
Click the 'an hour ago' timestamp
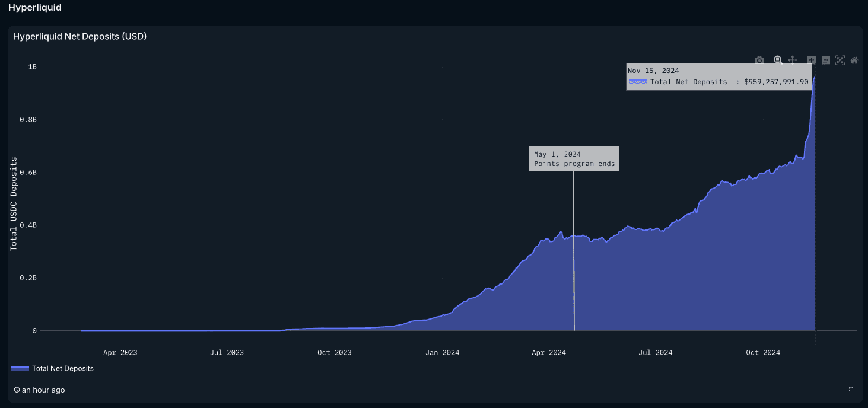coord(43,390)
